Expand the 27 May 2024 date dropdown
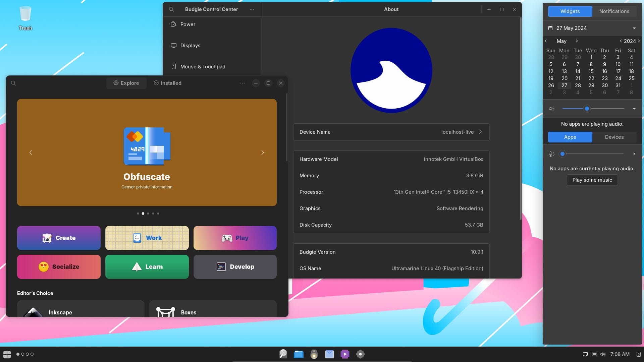Screen dimensions: 644x362 point(634,28)
